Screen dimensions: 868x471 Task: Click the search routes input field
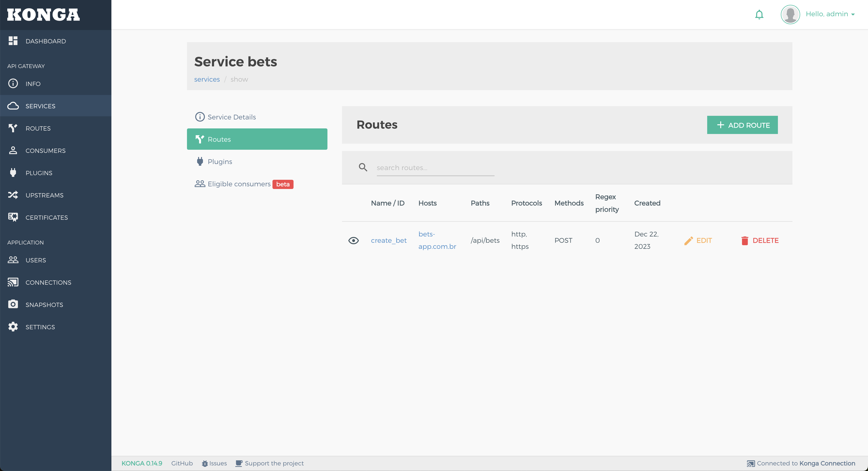tap(435, 168)
